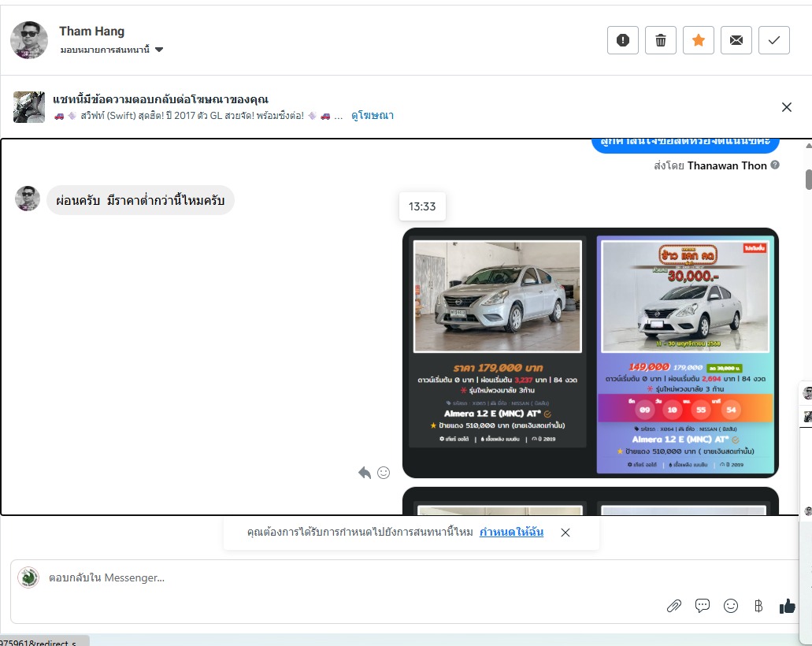The height and width of the screenshot is (646, 812).
Task: Click the customer's message about lower price
Action: (140, 200)
